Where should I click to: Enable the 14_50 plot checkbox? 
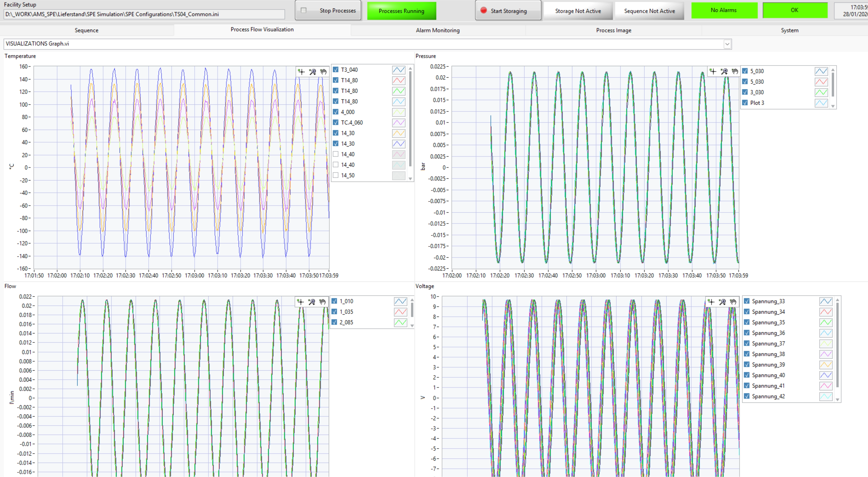(x=336, y=175)
